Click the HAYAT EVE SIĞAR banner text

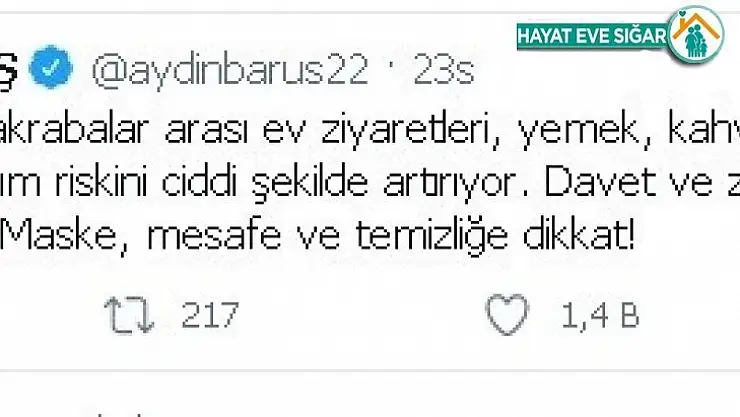593,36
